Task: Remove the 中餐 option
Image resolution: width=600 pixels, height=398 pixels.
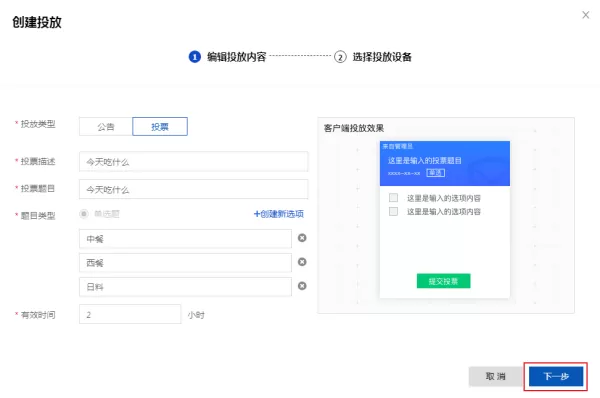Action: click(302, 238)
